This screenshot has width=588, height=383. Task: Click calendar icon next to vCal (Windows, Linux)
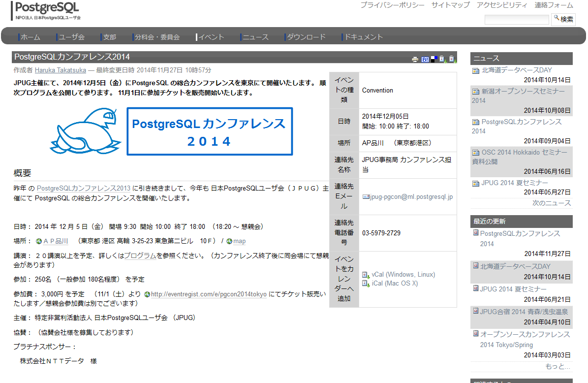point(366,275)
